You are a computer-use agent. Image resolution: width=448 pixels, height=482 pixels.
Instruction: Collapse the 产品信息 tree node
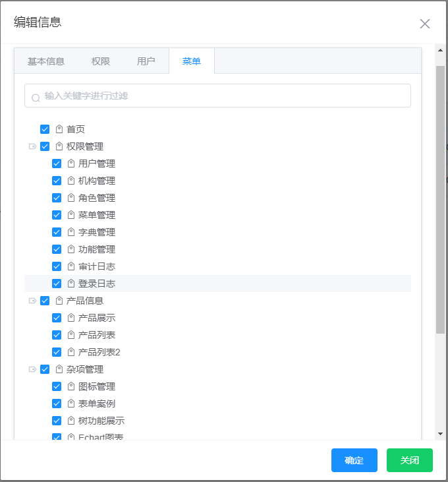(x=32, y=301)
